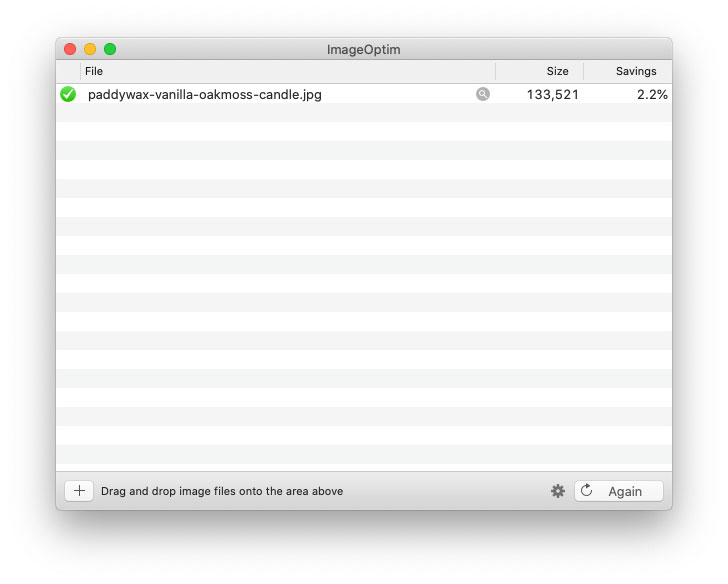Sort by the File column header
The image size is (728, 584).
click(x=288, y=71)
